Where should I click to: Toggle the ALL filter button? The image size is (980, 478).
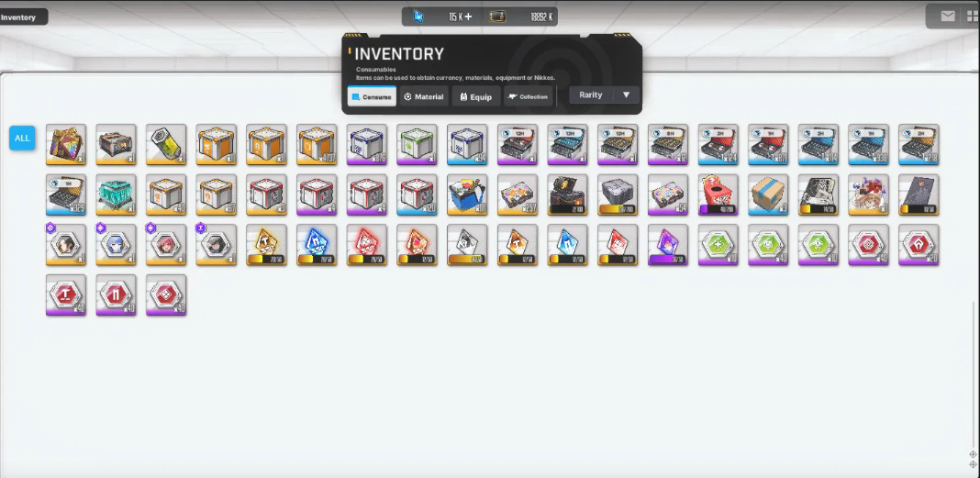click(22, 139)
